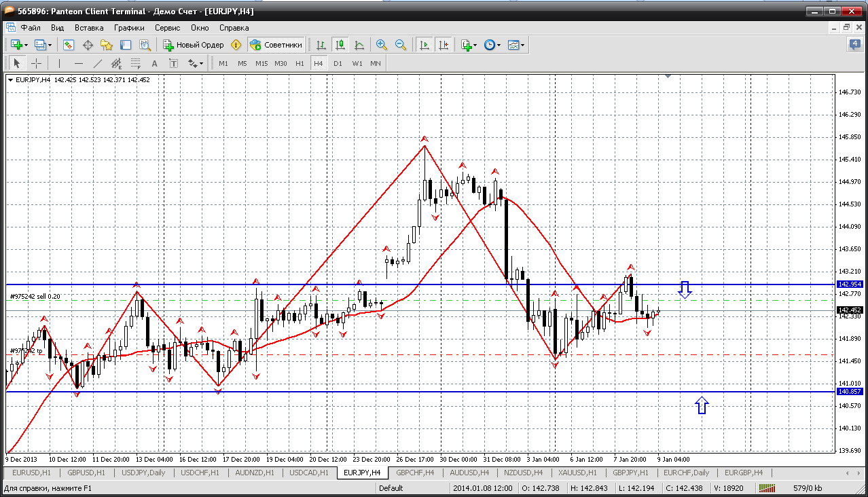Select the crosshair tool

[36, 63]
